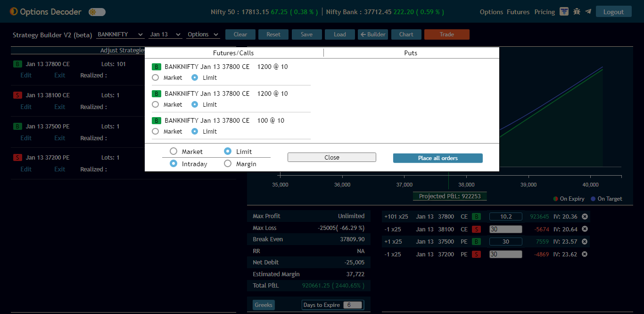The width and height of the screenshot is (644, 314).
Task: Click the Clear button
Action: coord(240,34)
